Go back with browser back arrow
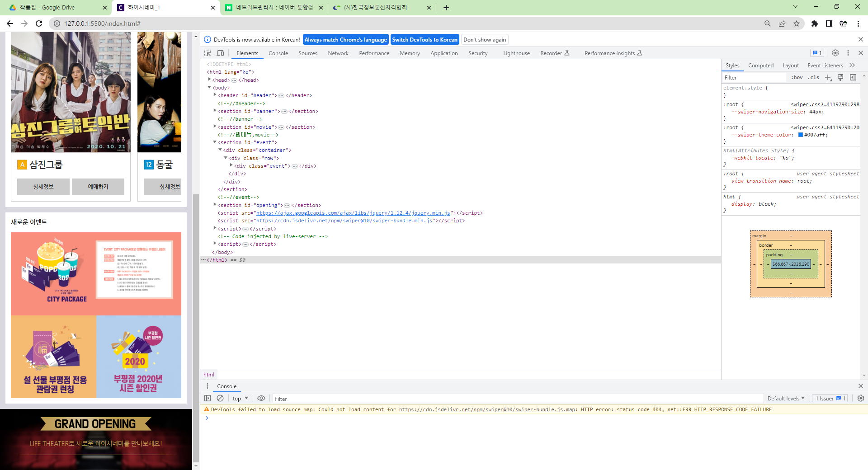868x470 pixels. (10, 23)
